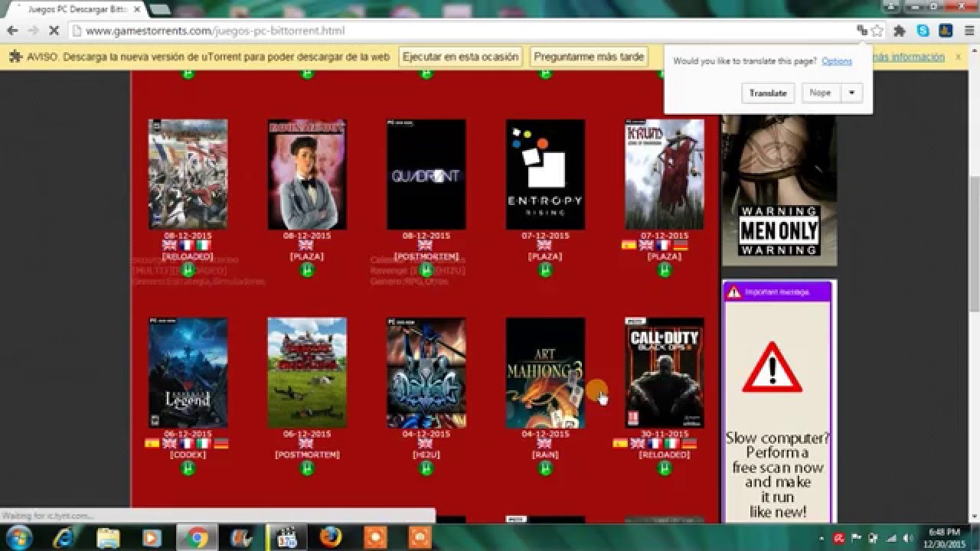
Task: Click 'Preguntarme más tarde' button
Action: tap(589, 57)
